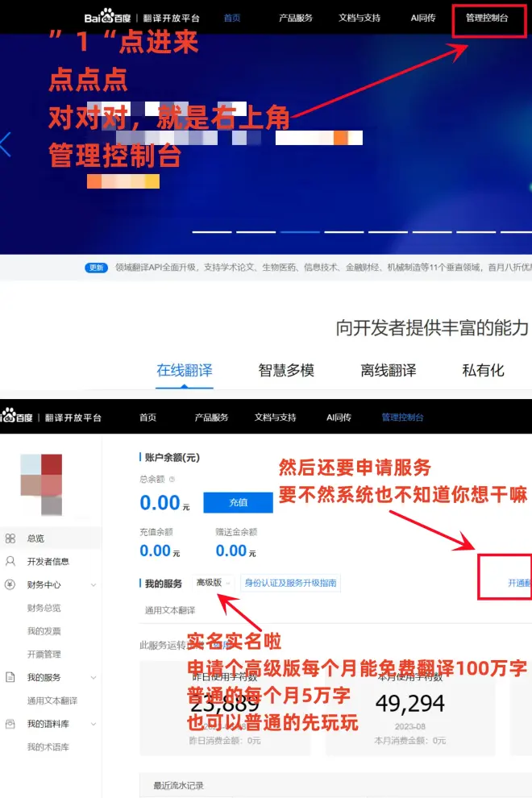532x798 pixels.
Task: Open the 身份认证及服务升级指南 link
Action: click(x=290, y=583)
